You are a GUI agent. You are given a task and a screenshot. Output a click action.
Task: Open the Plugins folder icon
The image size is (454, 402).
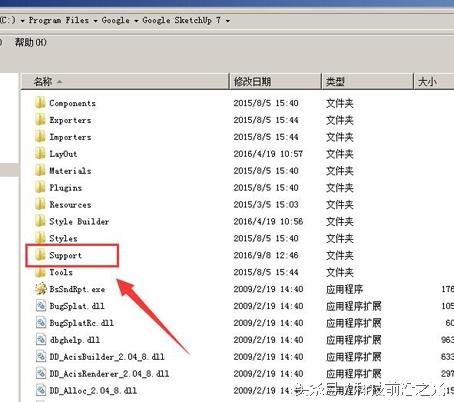point(40,188)
